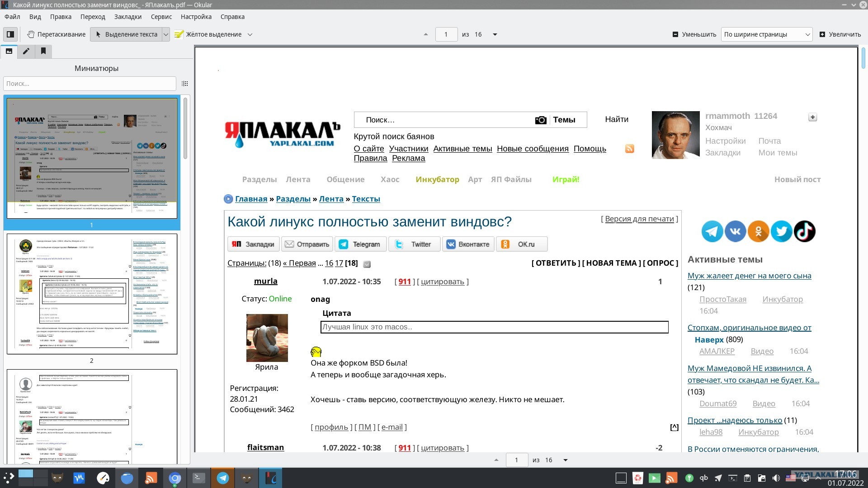Open the Telegram app in taskbar
Image resolution: width=868 pixels, height=488 pixels.
tap(222, 478)
